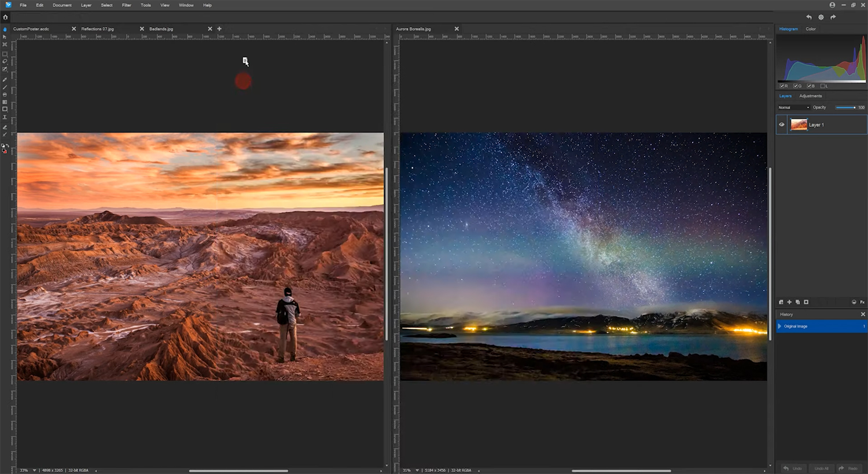Open zoom level dropdown for Badlands image
The width and height of the screenshot is (868, 474).
(x=34, y=471)
